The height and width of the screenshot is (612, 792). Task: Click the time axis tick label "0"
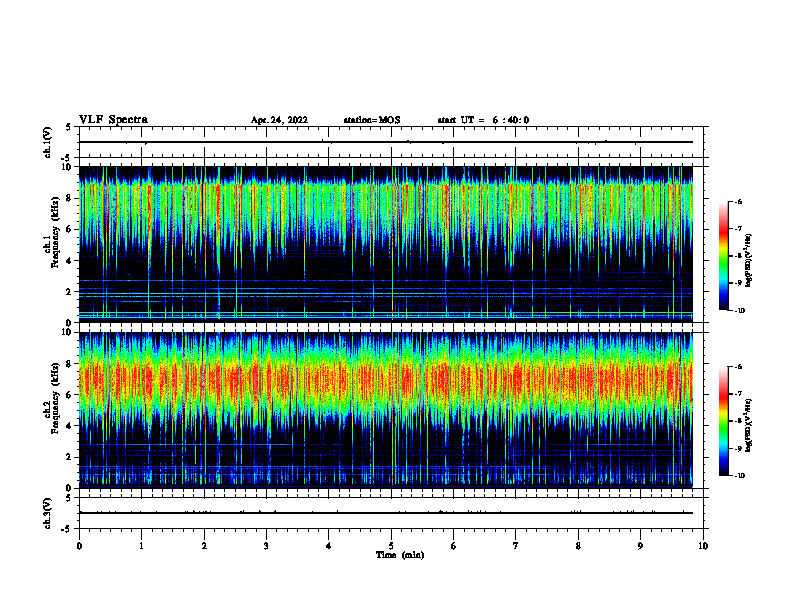(79, 546)
